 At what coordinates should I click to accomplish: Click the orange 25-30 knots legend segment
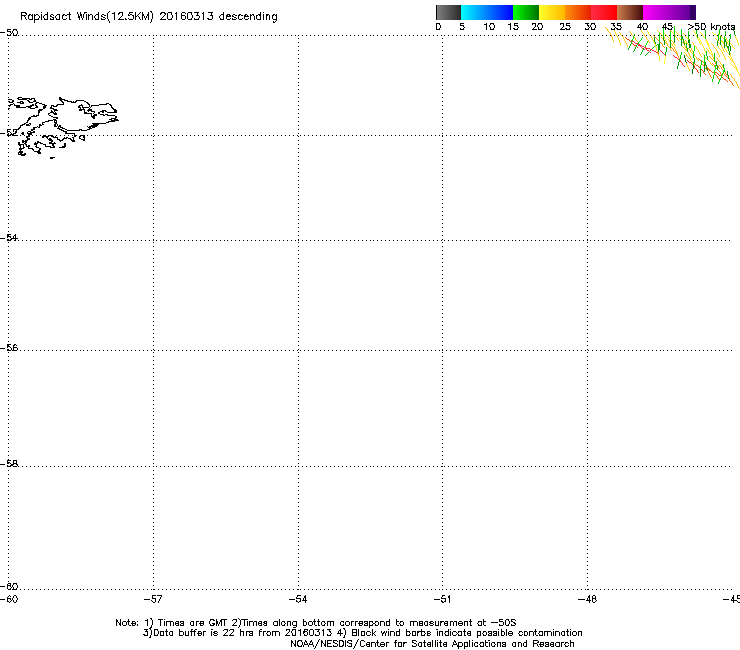tap(578, 12)
